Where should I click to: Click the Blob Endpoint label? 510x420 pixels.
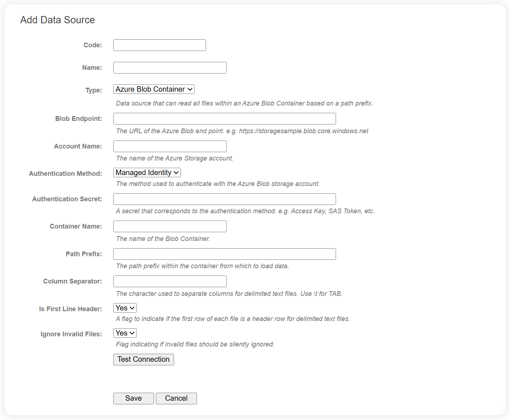[78, 118]
